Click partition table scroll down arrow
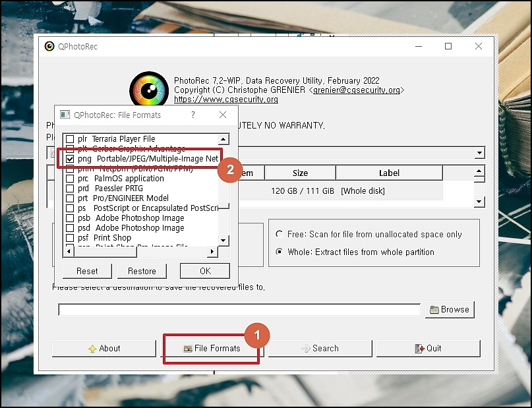Screen dimensions: 532x408 [x=479, y=202]
